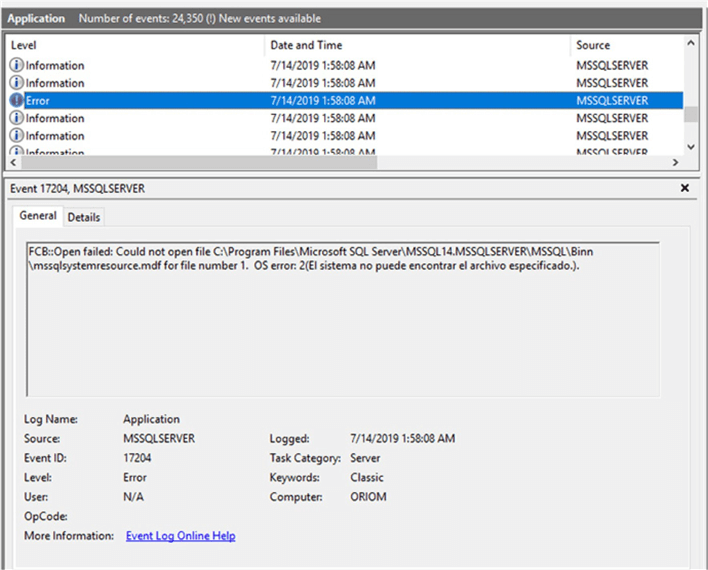This screenshot has height=570, width=708.
Task: Select the Information label in the fourth row
Action: [x=55, y=118]
